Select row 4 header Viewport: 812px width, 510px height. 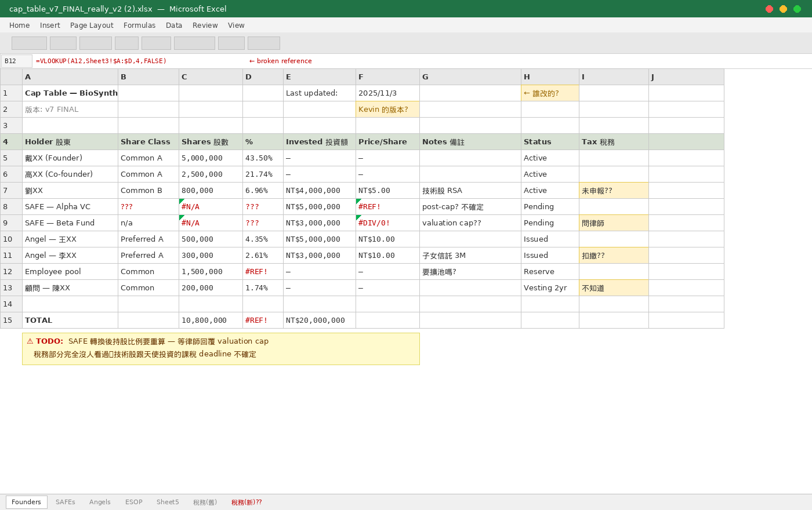[x=11, y=142]
